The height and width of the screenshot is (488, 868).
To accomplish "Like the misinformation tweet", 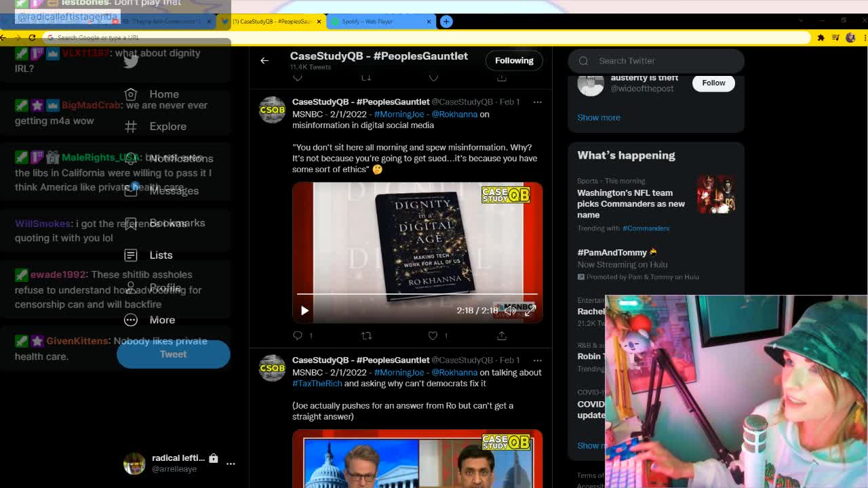I will tap(433, 335).
